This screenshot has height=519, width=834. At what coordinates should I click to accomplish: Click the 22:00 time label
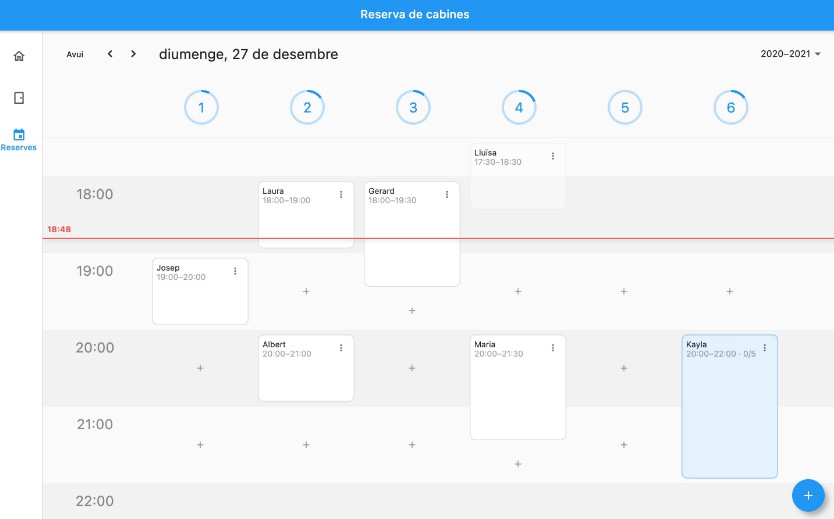(x=95, y=500)
